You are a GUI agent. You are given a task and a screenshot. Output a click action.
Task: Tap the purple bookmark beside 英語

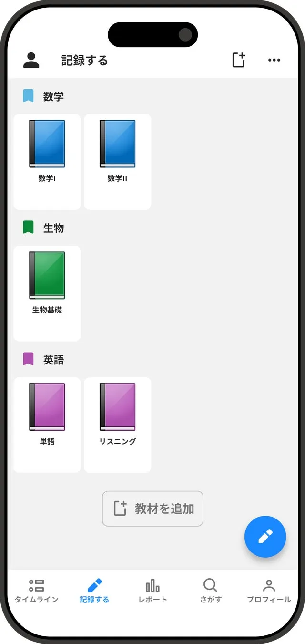(29, 359)
